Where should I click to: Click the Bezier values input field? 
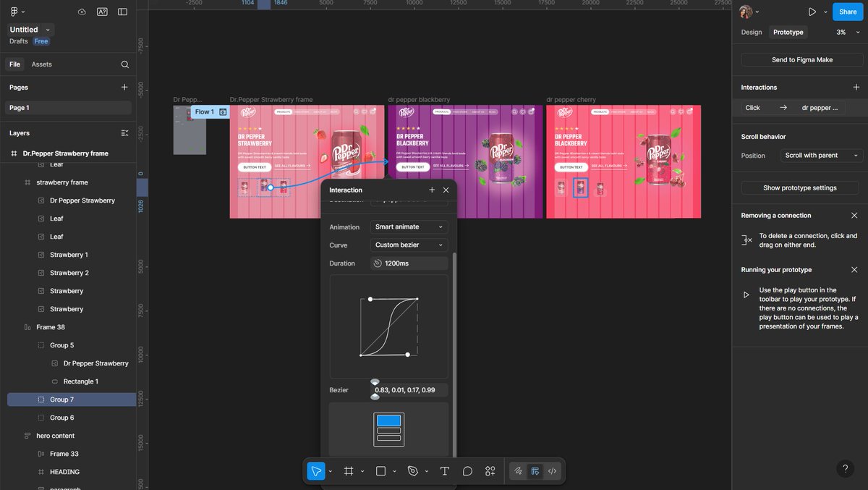click(409, 390)
